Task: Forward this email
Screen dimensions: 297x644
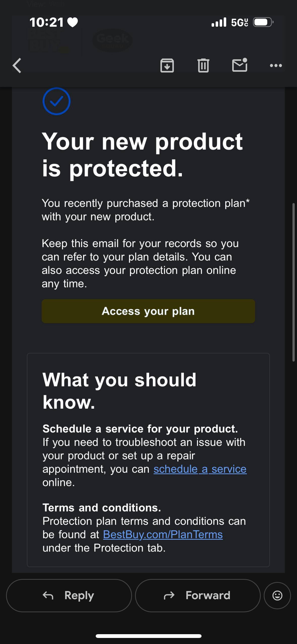Action: click(197, 595)
